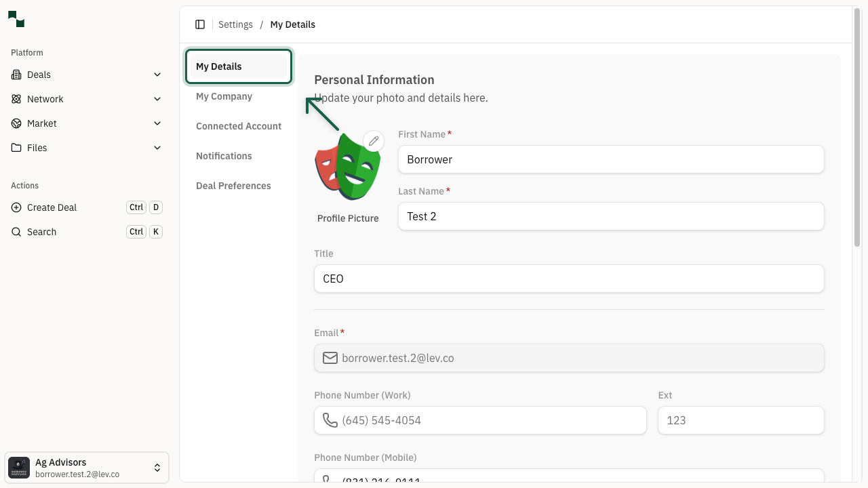Viewport: 868px width, 488px height.
Task: Expand the Files section chevron
Action: point(157,148)
